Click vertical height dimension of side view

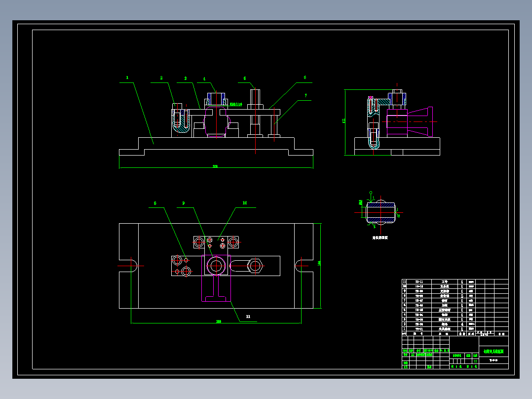pos(343,120)
